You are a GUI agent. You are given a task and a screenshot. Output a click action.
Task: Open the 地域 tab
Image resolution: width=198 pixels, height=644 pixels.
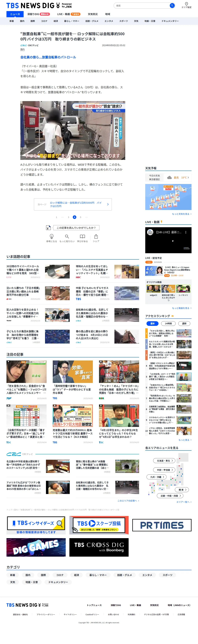point(107,14)
